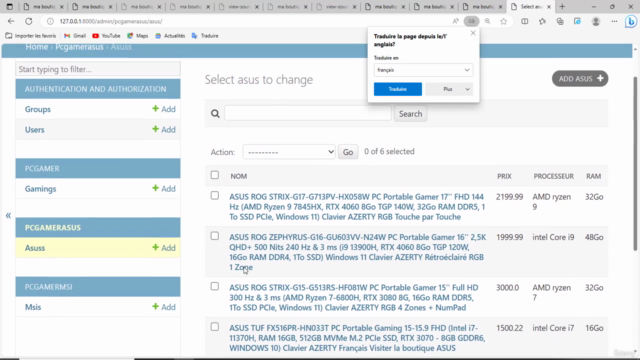Screen dimensions: 640x360
Task: Click Add next to Groups
Action: [164, 109]
